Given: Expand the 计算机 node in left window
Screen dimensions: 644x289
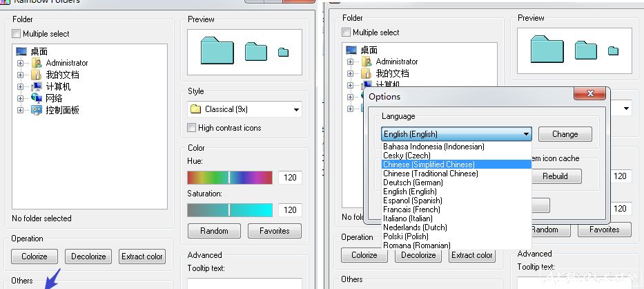Looking at the screenshot, I should (x=20, y=87).
